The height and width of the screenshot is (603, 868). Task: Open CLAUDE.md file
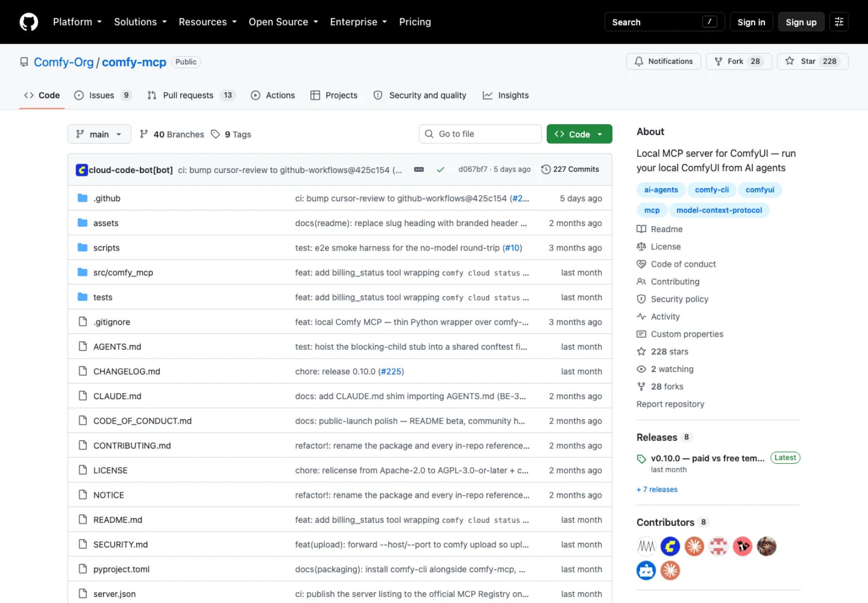[x=117, y=396]
